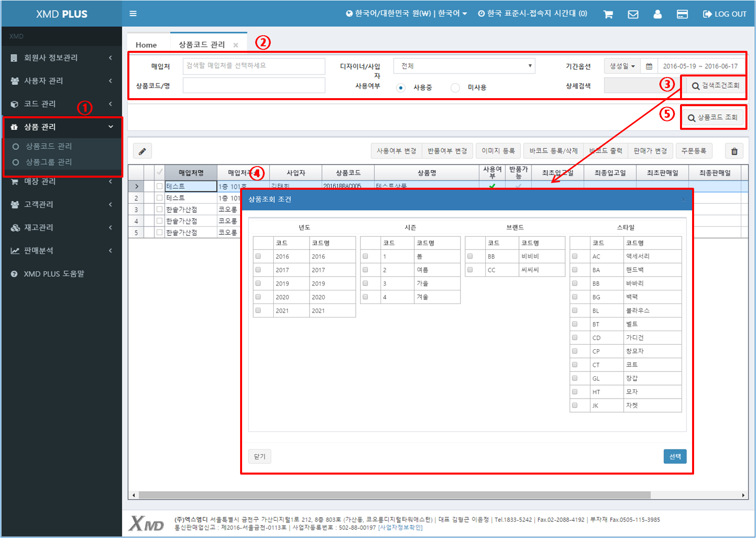Click the calendar icon beside date range
The image size is (756, 538).
coord(649,66)
